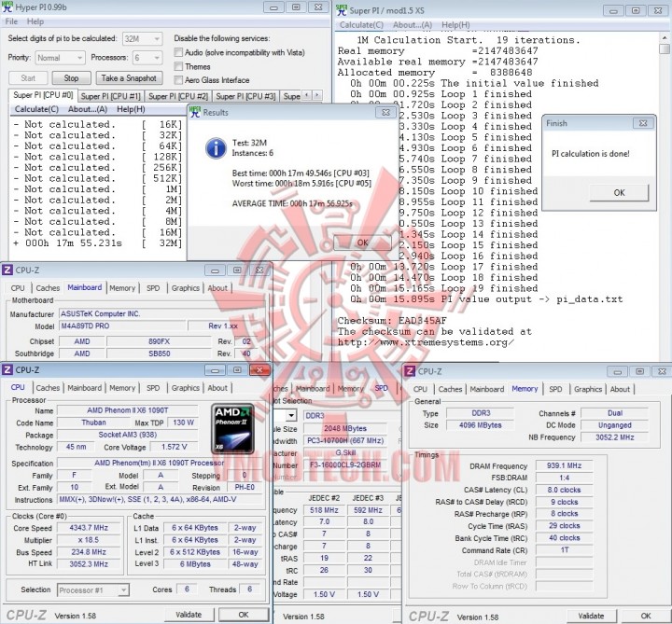The width and height of the screenshot is (672, 624).
Task: Click the AMD Phenom II X6 1090T name field
Action: [x=127, y=410]
